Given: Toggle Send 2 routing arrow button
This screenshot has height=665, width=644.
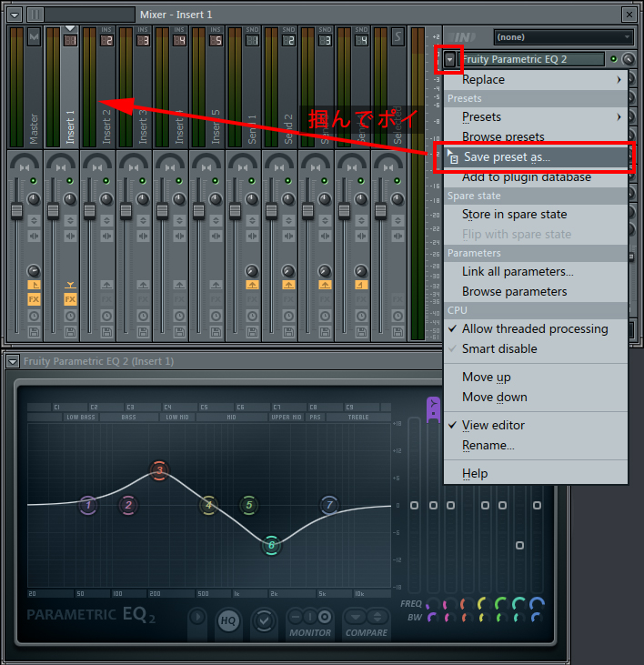Looking at the screenshot, I should [288, 285].
